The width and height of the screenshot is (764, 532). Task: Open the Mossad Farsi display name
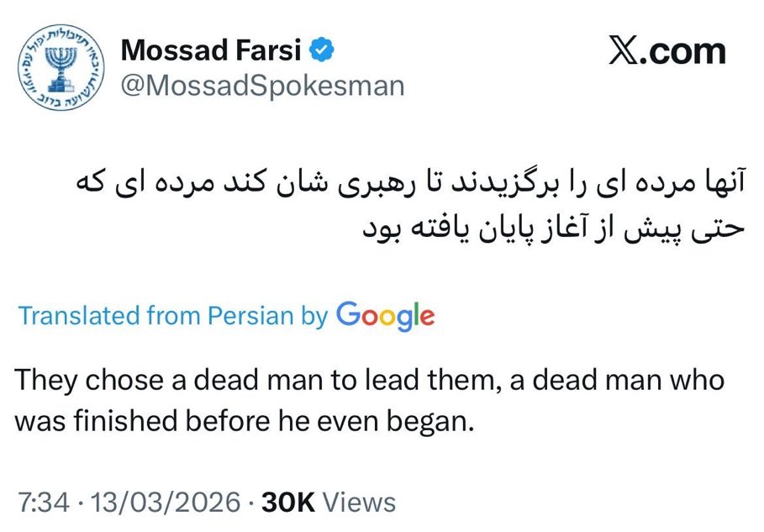[x=213, y=50]
